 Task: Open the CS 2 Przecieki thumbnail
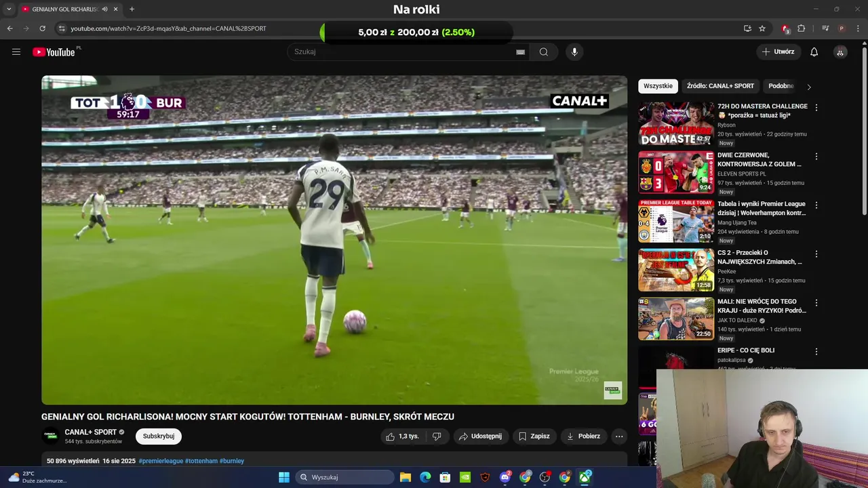(676, 270)
